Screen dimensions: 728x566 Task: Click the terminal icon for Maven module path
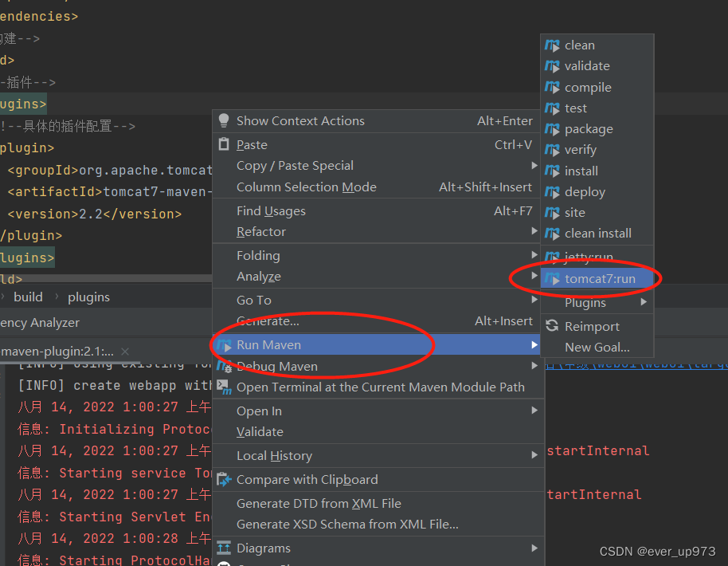click(225, 387)
